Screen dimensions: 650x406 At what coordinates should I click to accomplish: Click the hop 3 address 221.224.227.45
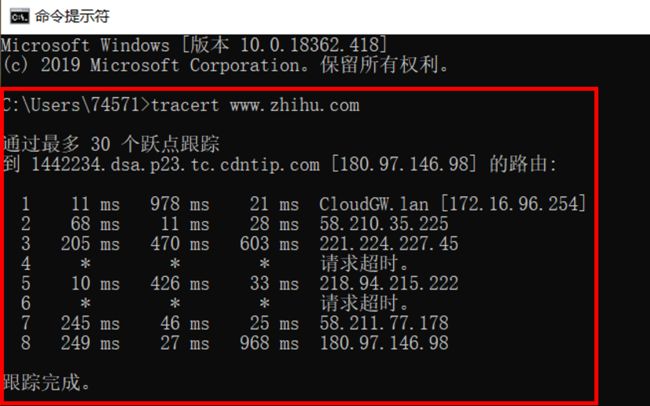389,243
